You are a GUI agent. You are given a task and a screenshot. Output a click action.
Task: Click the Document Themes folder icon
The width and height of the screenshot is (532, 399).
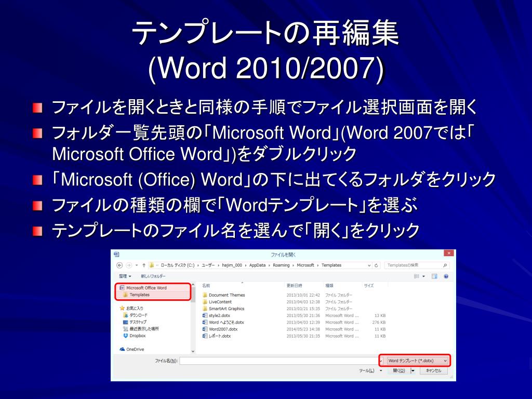click(x=205, y=295)
